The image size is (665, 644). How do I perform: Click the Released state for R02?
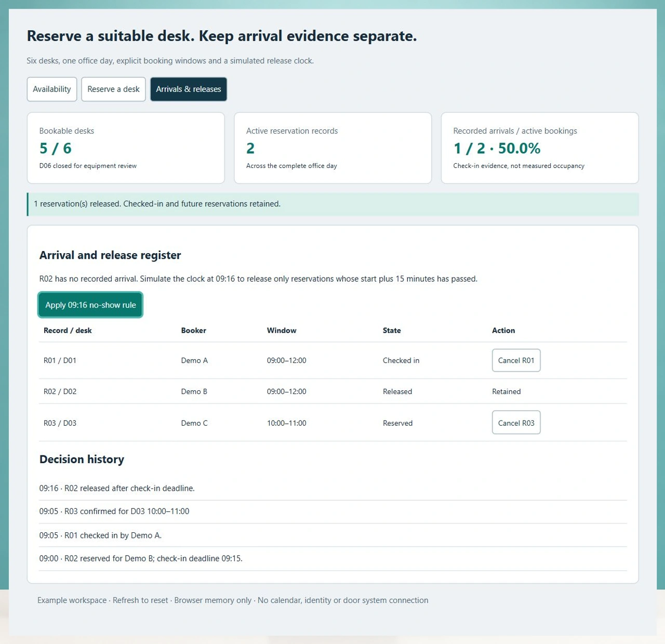tap(397, 391)
